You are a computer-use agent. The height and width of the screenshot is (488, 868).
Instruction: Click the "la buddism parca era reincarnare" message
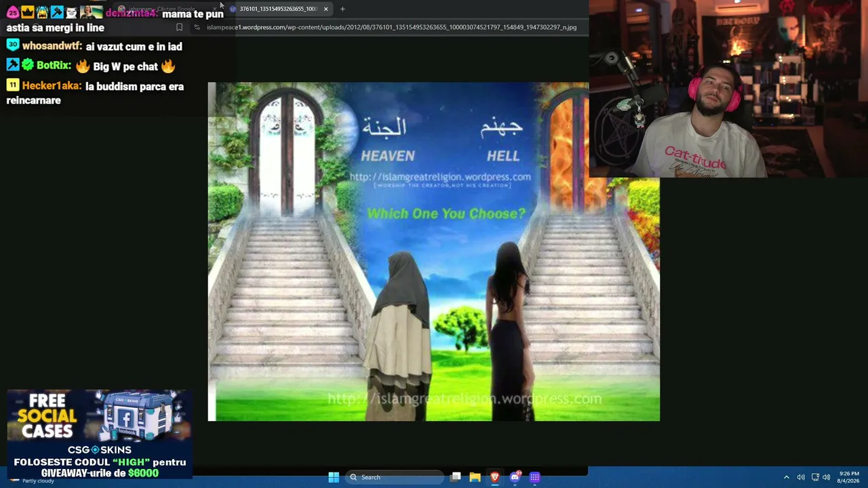point(95,94)
